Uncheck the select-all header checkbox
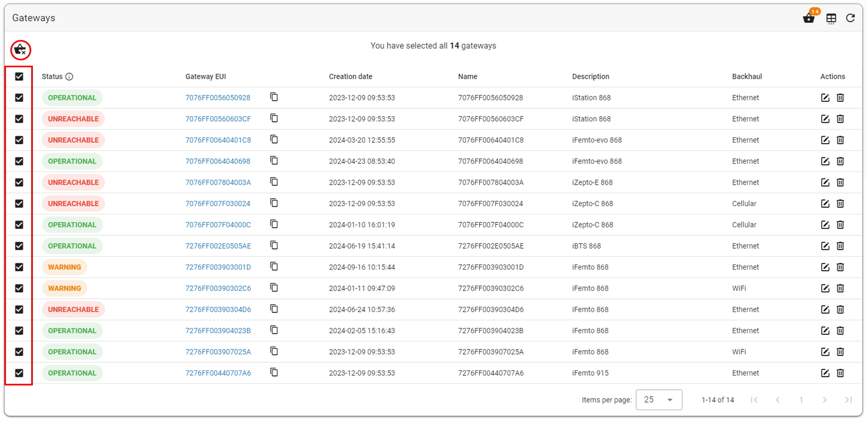The width and height of the screenshot is (868, 421). pyautogui.click(x=19, y=76)
